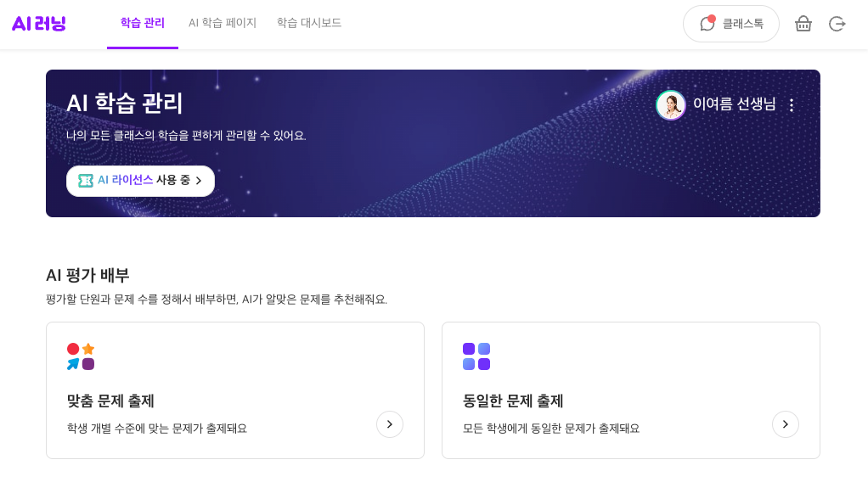868x499 pixels.
Task: Open the arrow on 동일한 문제 출제 card
Action: point(786,424)
